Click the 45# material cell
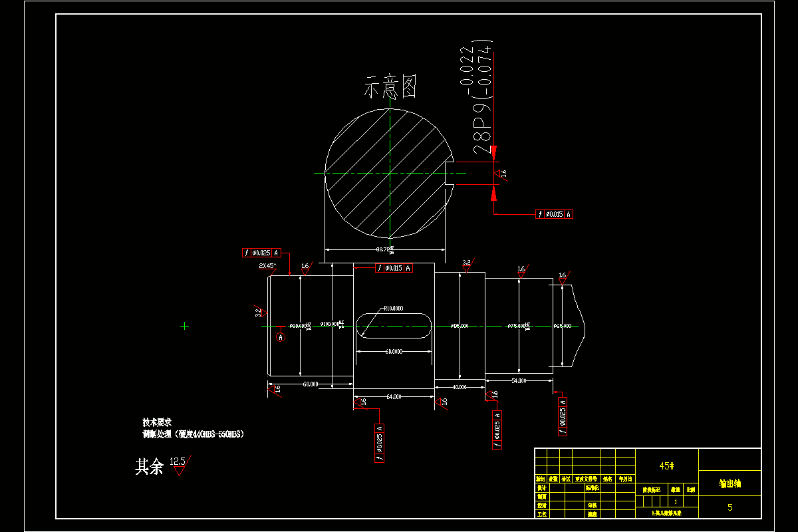 click(x=667, y=466)
